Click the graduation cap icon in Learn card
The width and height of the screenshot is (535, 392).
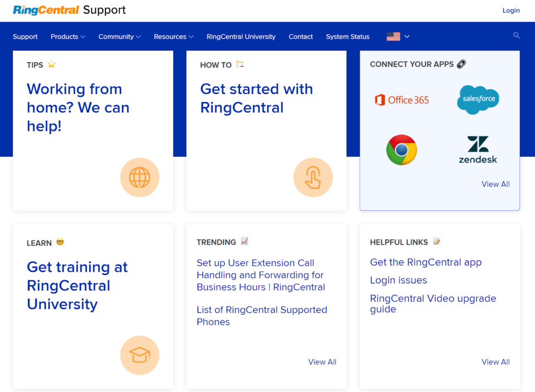(139, 355)
